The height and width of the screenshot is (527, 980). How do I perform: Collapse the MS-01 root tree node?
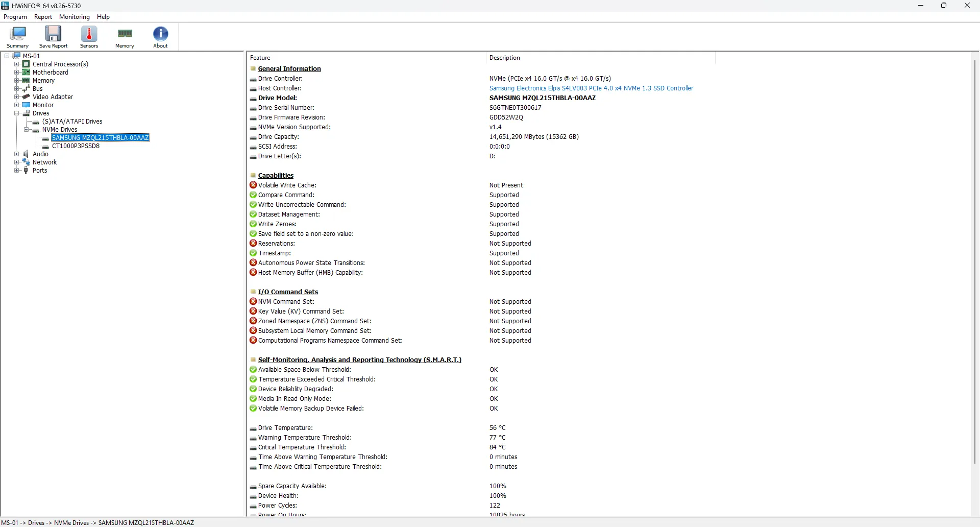(7, 56)
